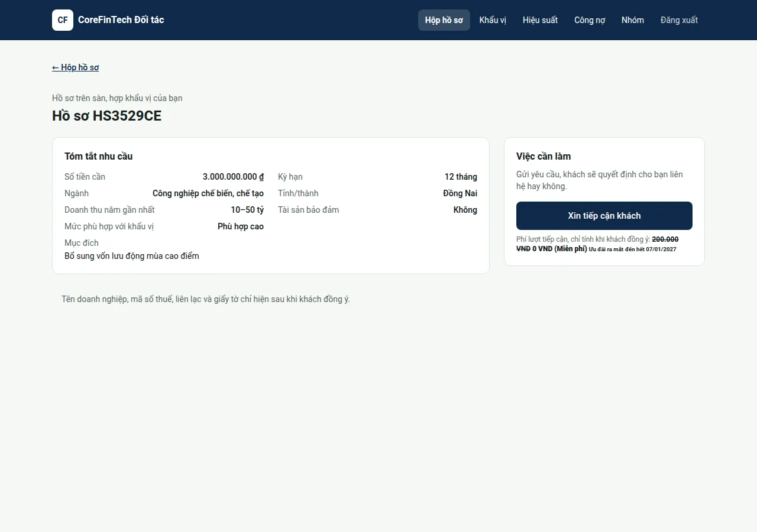Viewport: 757px width, 532px height.
Task: Click the struck-through 200.000 fee price
Action: pyautogui.click(x=665, y=239)
